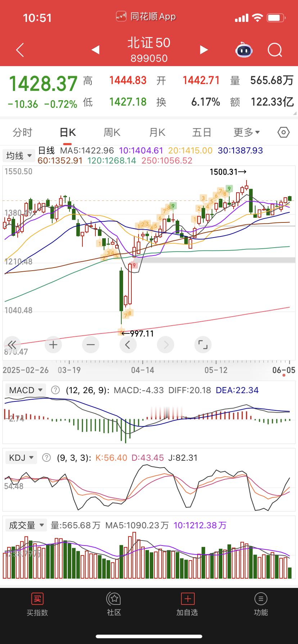The height and width of the screenshot is (644, 298).
Task: Jump to chart start with double-left arrow
Action: [x=12, y=345]
